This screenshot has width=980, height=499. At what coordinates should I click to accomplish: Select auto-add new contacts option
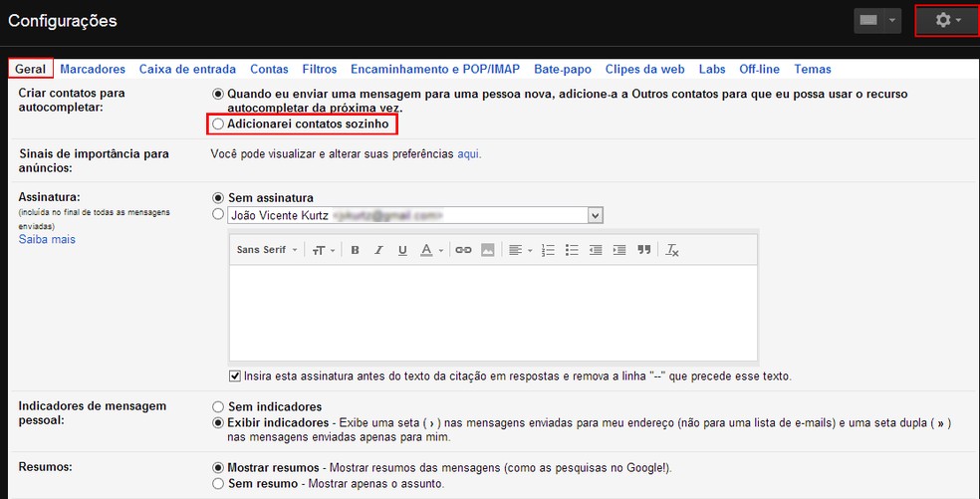pyautogui.click(x=217, y=95)
